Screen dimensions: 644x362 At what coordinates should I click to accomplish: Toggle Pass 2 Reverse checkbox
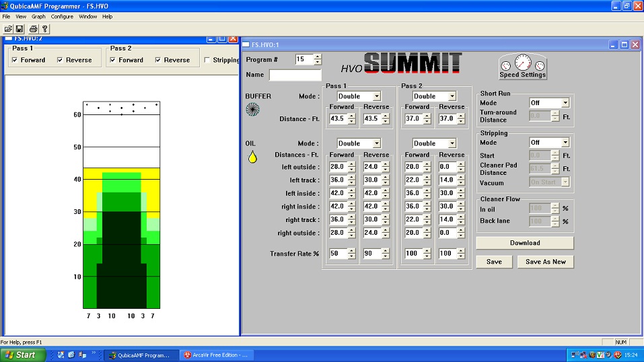[x=158, y=60]
